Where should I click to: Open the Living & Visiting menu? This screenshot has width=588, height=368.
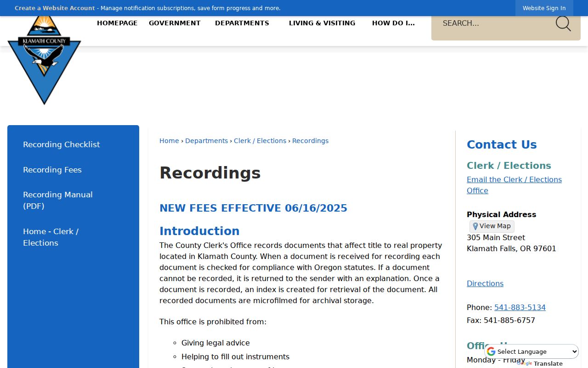pyautogui.click(x=322, y=23)
